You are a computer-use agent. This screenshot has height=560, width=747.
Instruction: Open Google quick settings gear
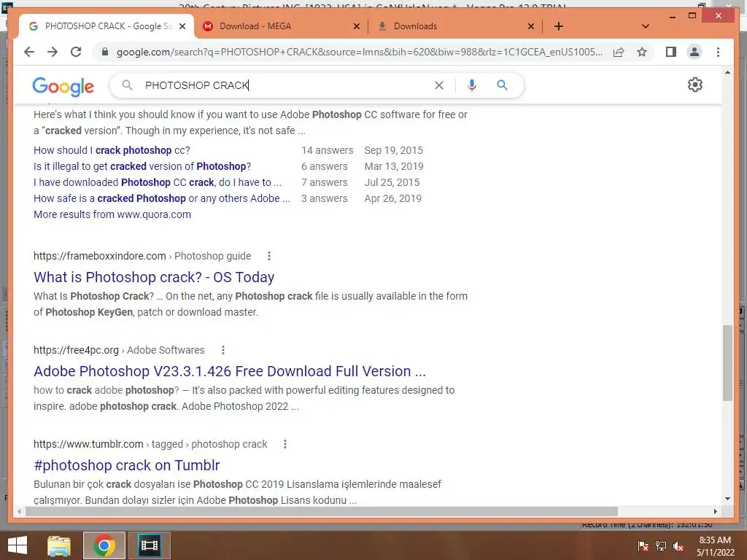click(x=695, y=85)
